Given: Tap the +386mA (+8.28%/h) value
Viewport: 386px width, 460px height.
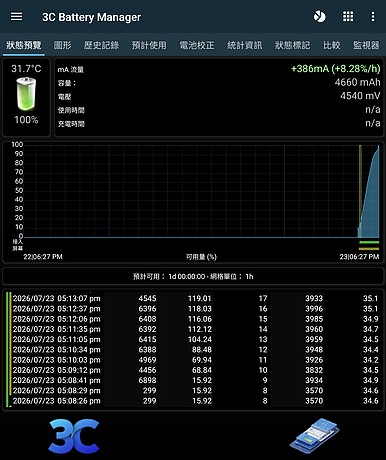Looking at the screenshot, I should click(x=336, y=69).
